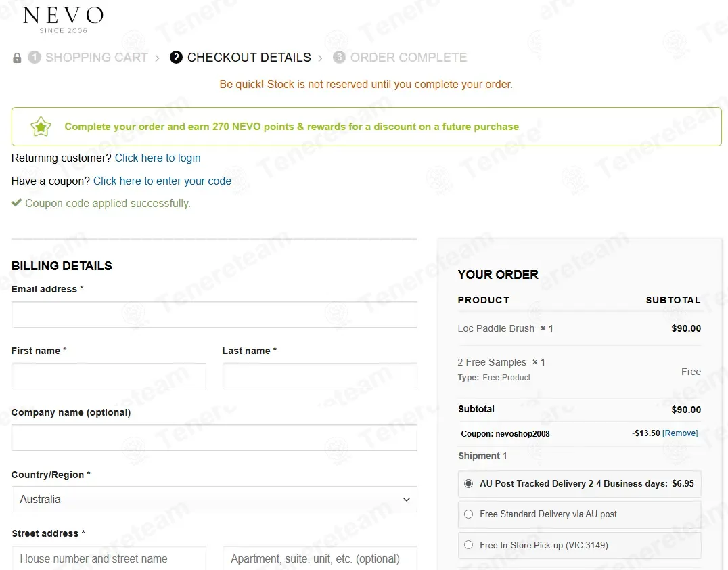Screen dimensions: 728x570
Task: Click the green coupon success checkmark
Action: 17,202
